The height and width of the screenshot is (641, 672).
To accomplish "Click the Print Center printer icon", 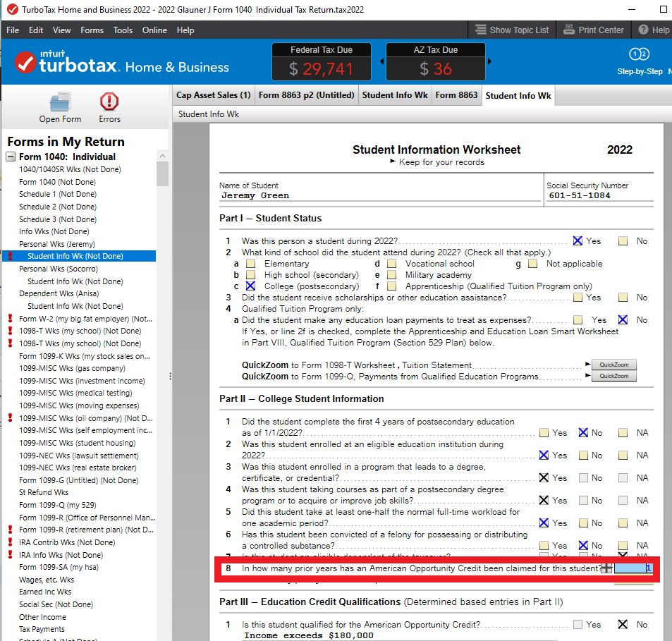I will point(568,30).
